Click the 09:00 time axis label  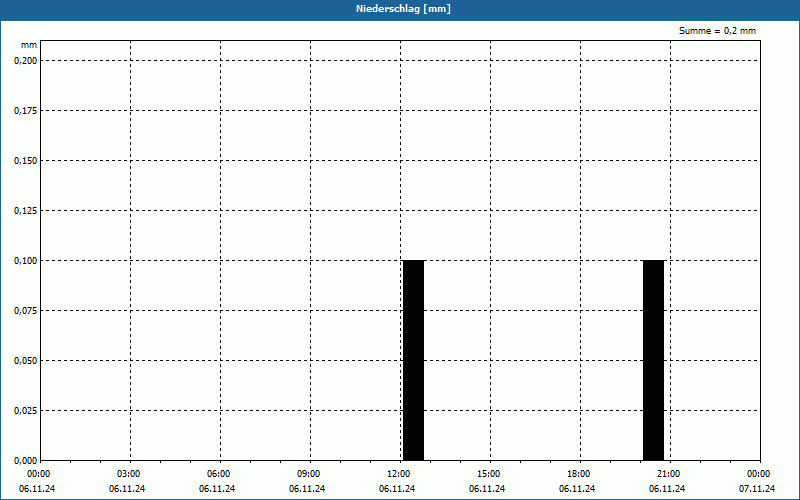coord(309,474)
